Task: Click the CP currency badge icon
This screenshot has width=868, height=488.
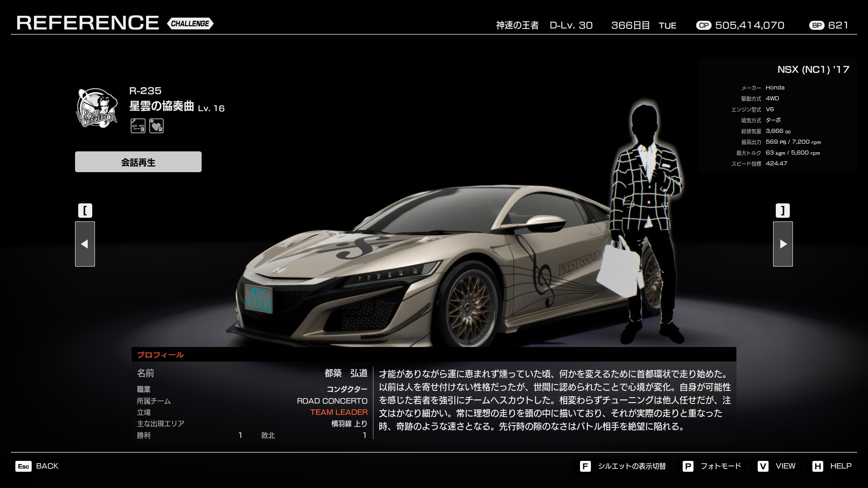Action: (x=703, y=25)
